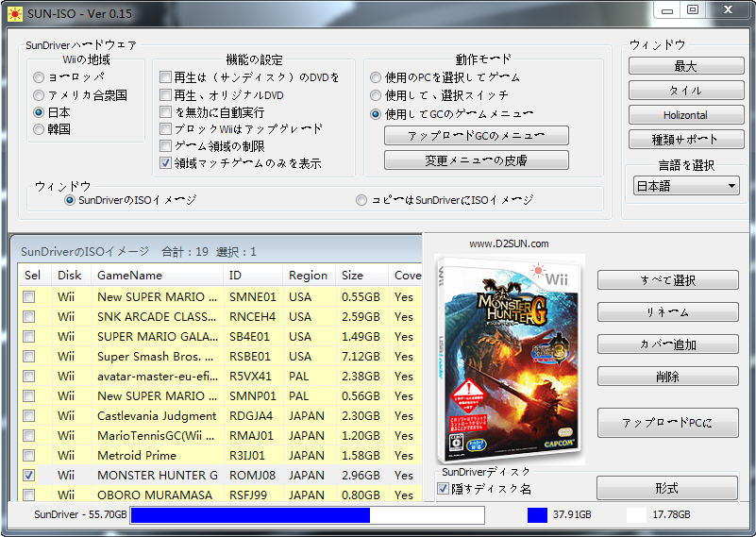Screen dimensions: 756x537
Task: Check the box for SMNP01 row
Action: [x=29, y=395]
